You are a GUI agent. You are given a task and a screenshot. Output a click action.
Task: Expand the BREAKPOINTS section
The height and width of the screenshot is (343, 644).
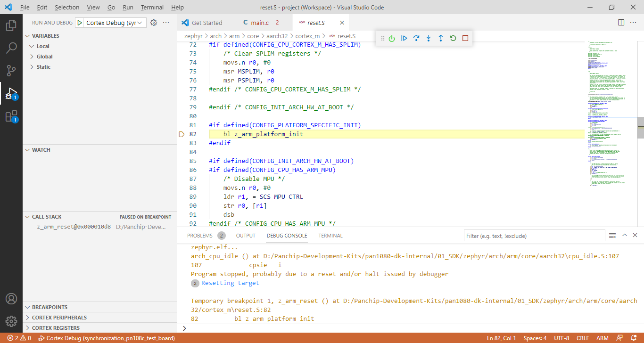tap(100, 307)
